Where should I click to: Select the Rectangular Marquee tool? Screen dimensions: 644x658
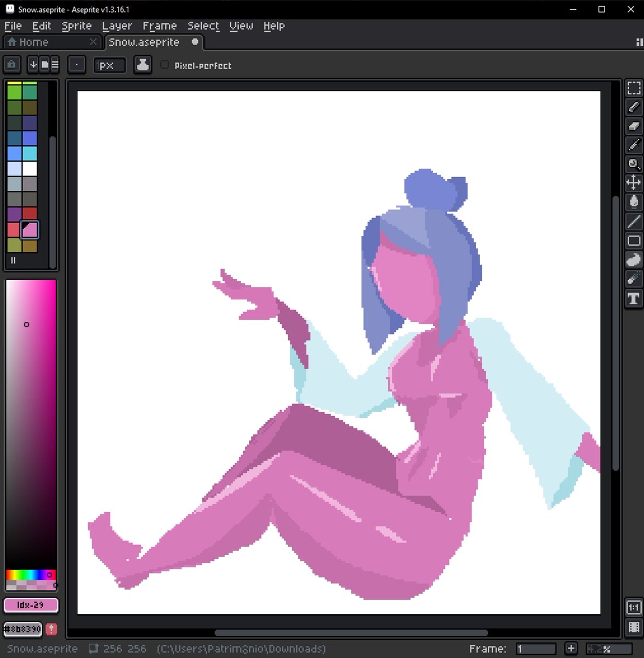point(634,88)
